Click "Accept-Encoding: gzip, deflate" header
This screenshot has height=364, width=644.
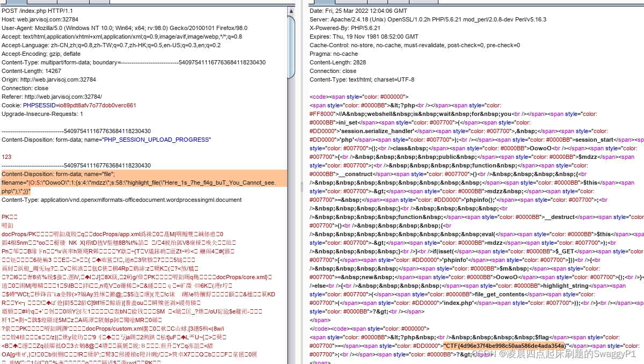(x=41, y=54)
